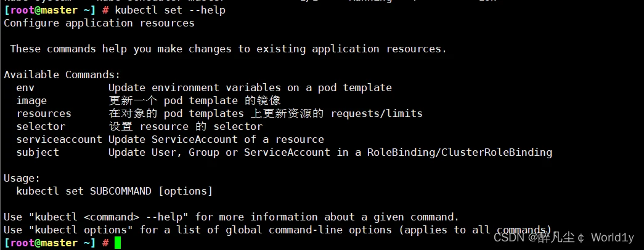
Task: Click the "serviceaccount" subcommand name
Action: [59, 139]
